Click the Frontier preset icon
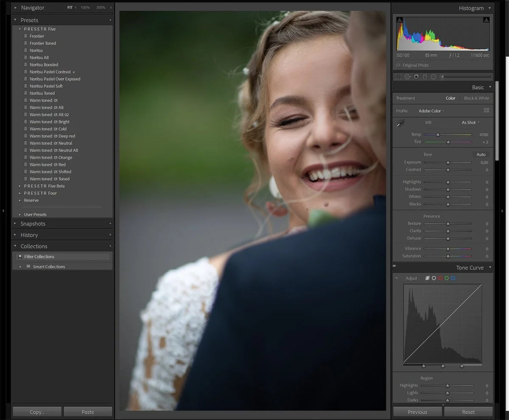This screenshot has width=509, height=420. (x=26, y=36)
